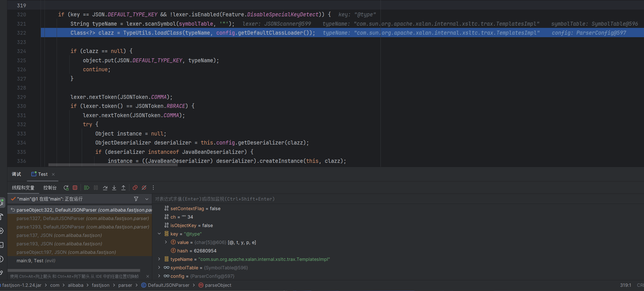The image size is (644, 291).
Task: Collapse the key variable node
Action: pyautogui.click(x=159, y=234)
